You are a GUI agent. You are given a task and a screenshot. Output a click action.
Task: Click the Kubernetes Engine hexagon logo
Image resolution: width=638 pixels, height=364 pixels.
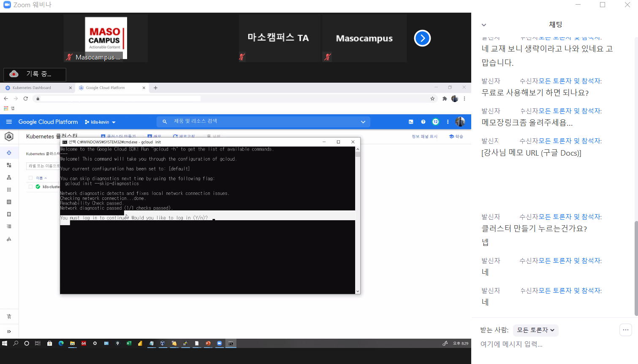click(x=9, y=136)
